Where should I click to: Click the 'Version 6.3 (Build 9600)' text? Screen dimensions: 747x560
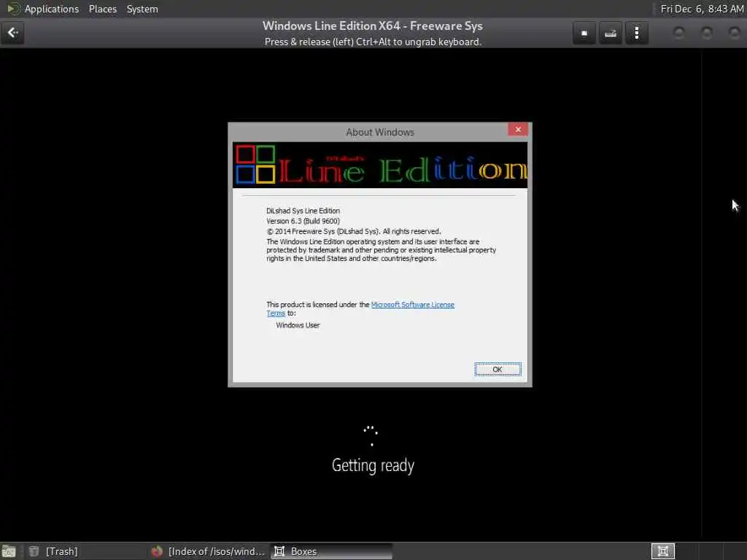[x=303, y=221]
